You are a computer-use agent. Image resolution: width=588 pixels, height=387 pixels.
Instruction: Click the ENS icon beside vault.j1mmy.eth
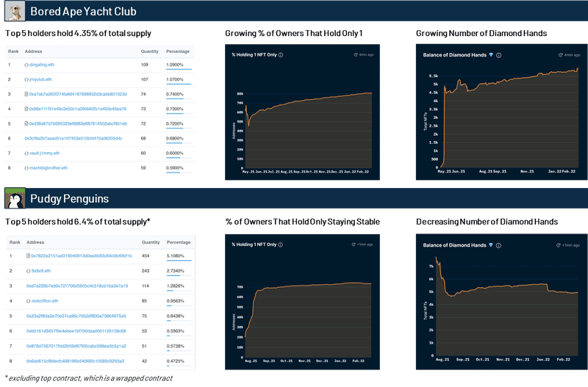coord(26,153)
